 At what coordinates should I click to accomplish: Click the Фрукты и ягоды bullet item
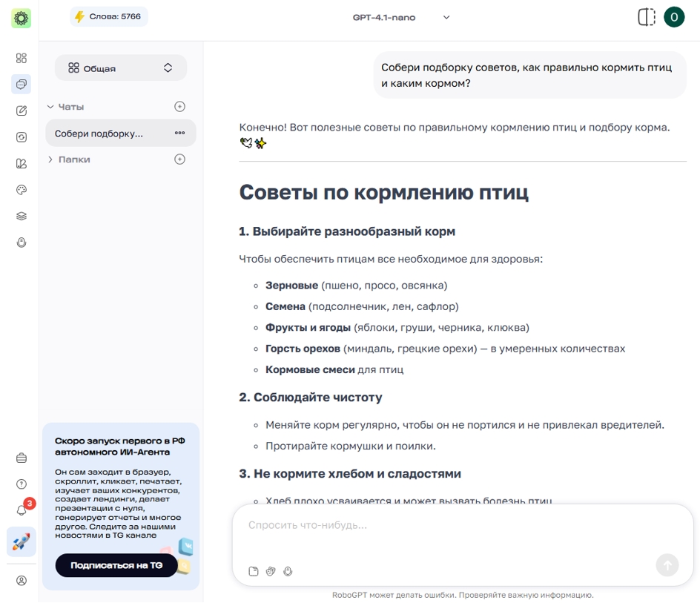pos(397,327)
